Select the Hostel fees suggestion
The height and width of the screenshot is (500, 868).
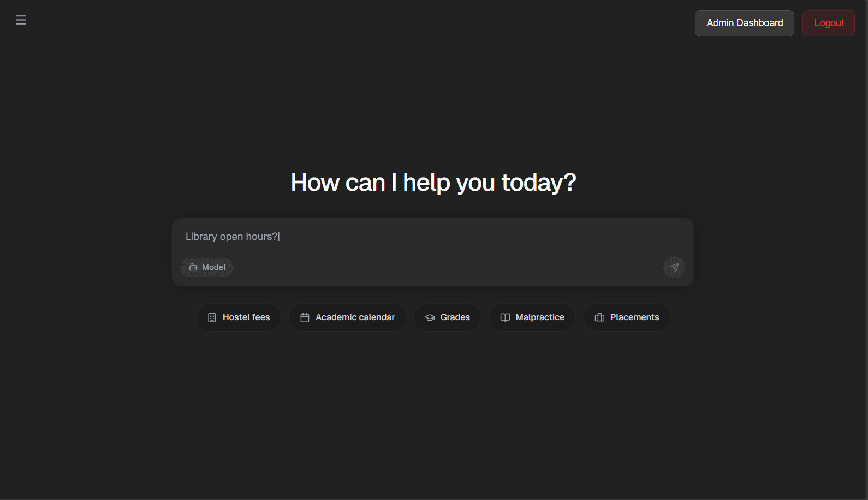pos(239,317)
